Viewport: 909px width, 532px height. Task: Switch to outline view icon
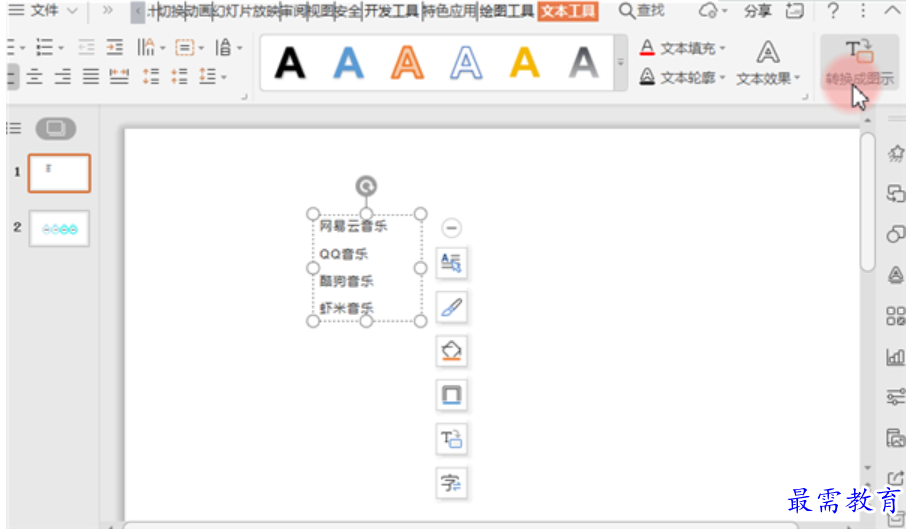click(14, 128)
